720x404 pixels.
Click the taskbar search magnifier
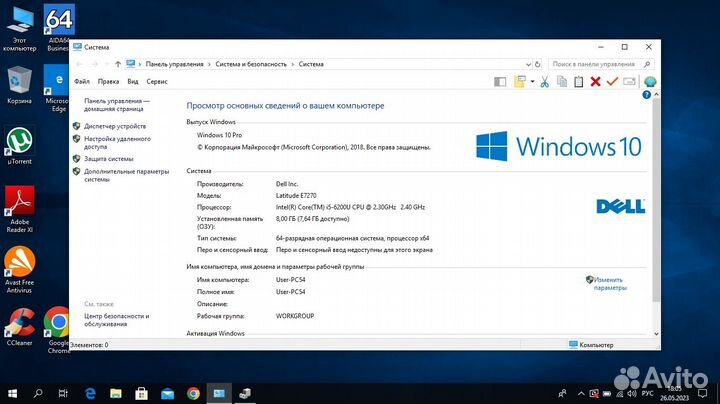point(38,393)
